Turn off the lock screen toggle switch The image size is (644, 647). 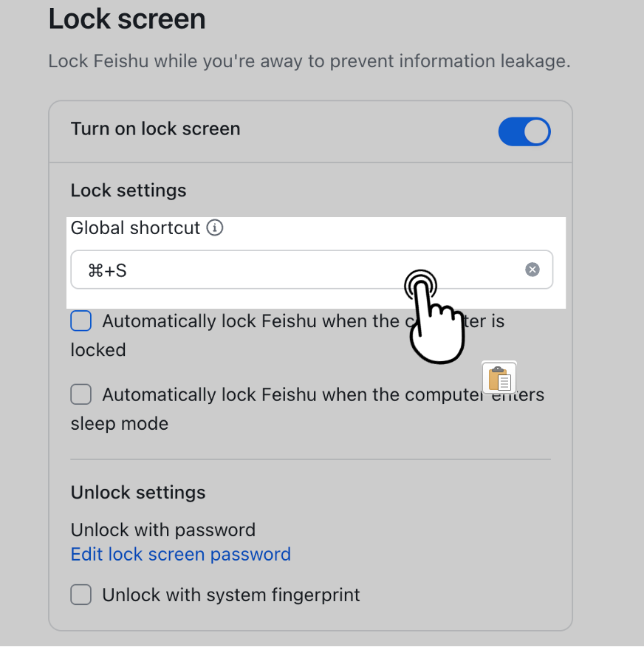pos(524,132)
